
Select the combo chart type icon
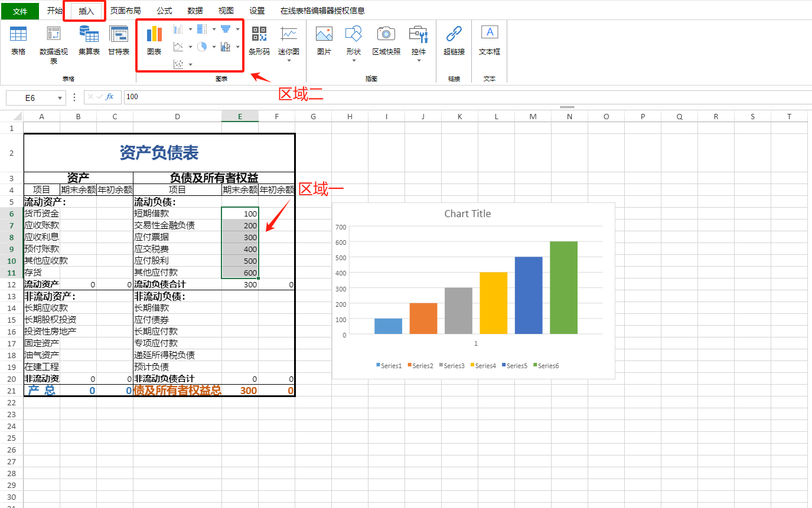[x=226, y=47]
